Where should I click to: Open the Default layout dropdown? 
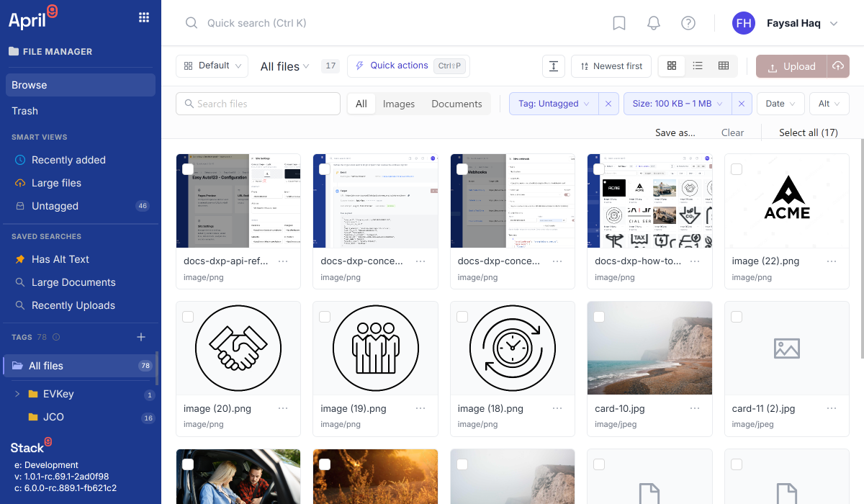212,66
